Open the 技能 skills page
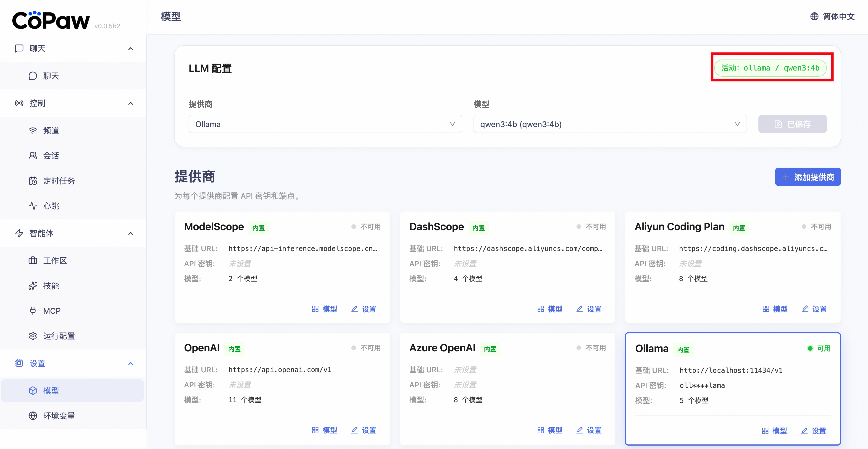Image resolution: width=868 pixels, height=449 pixels. tap(50, 286)
